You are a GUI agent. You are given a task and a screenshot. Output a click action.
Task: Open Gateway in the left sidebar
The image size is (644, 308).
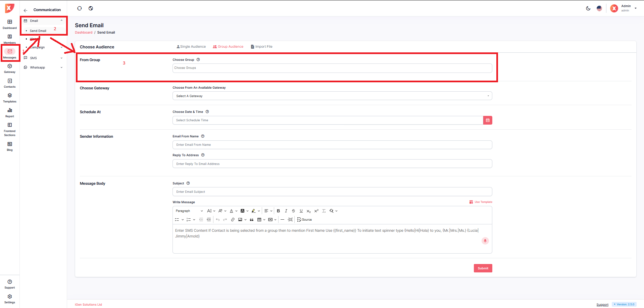10,68
